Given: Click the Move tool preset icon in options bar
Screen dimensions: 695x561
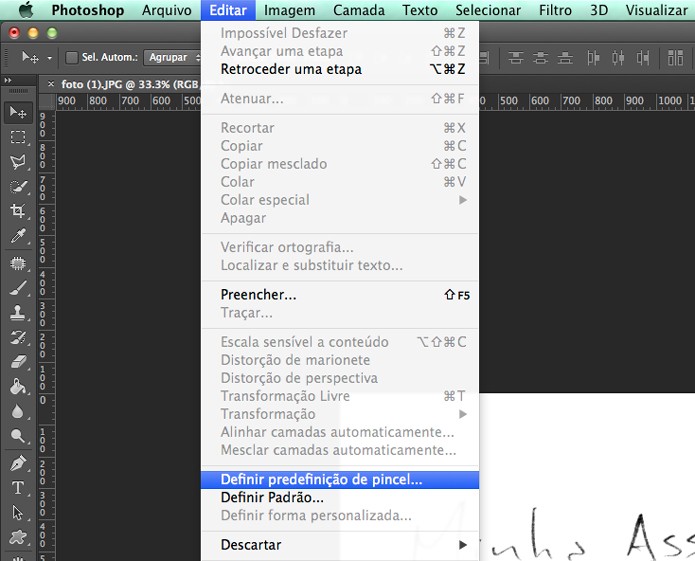Looking at the screenshot, I should click(x=30, y=58).
